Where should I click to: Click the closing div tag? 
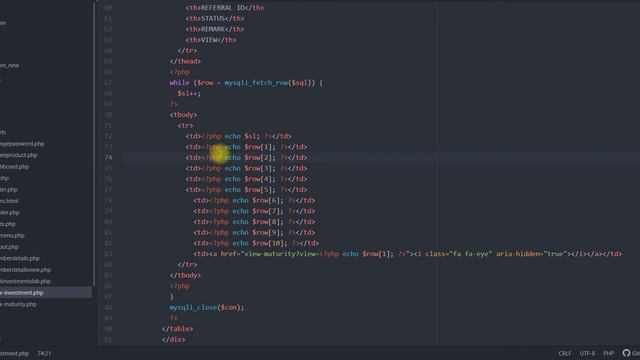pyautogui.click(x=173, y=339)
